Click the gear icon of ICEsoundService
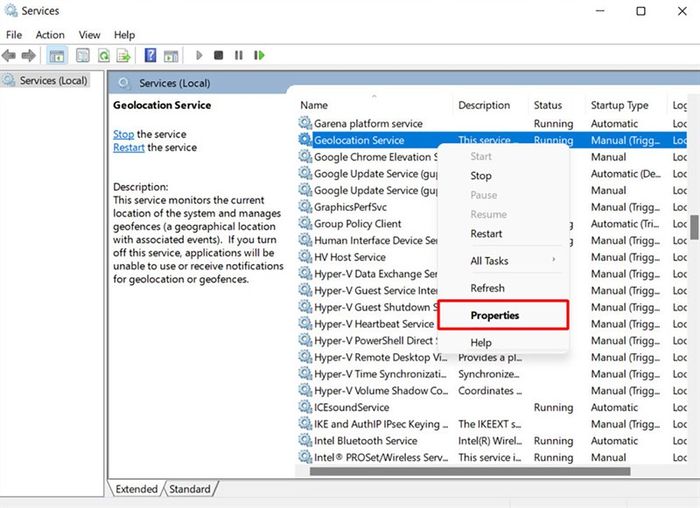The image size is (700, 508). pyautogui.click(x=305, y=407)
